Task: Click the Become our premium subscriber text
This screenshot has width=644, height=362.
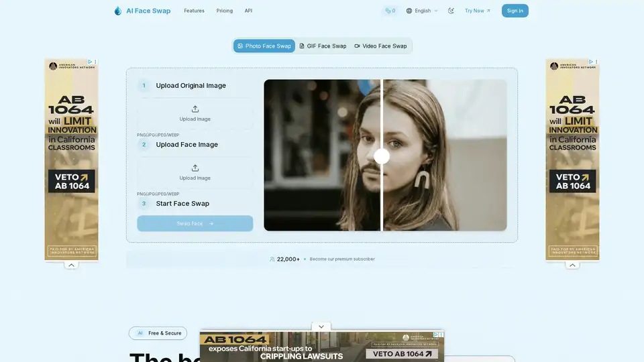Action: coord(342,259)
